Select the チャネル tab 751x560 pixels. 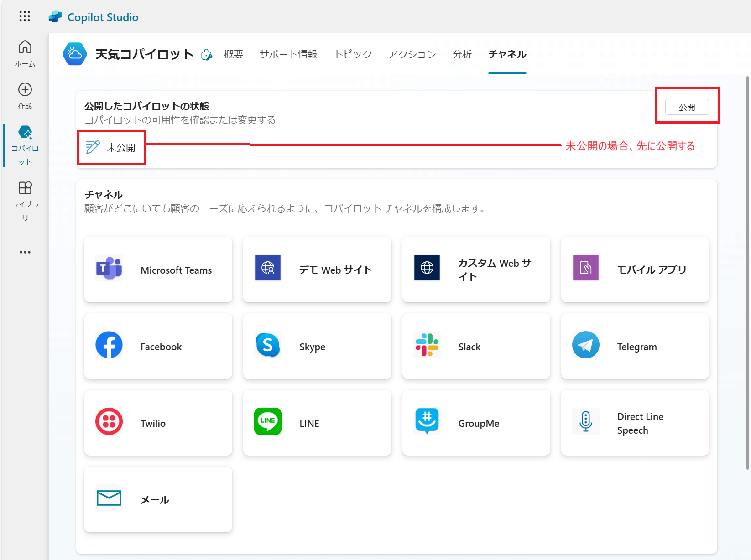pyautogui.click(x=507, y=54)
